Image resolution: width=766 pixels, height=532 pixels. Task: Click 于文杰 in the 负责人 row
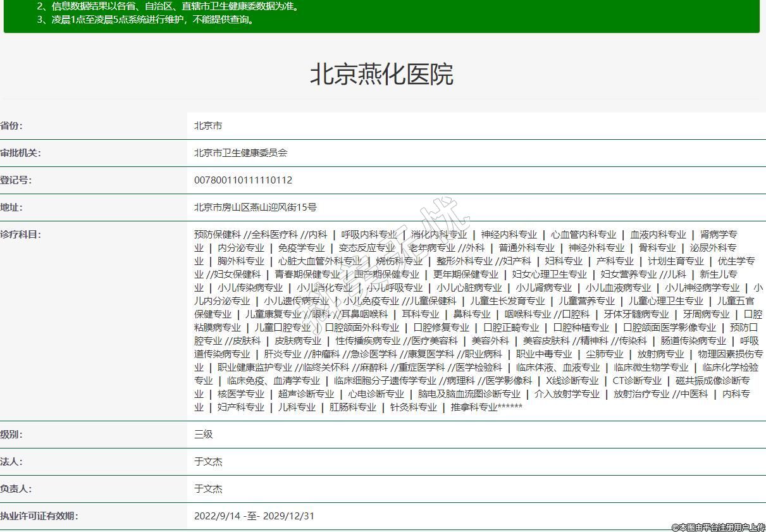click(208, 489)
